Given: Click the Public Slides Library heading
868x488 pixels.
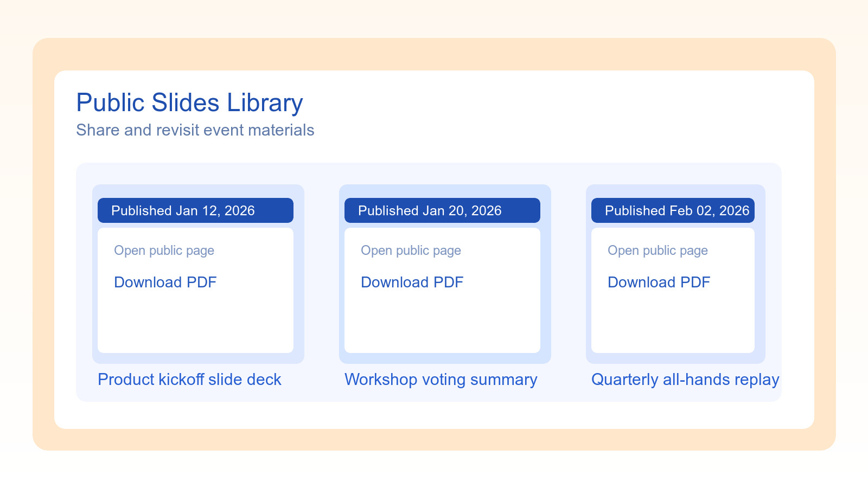Looking at the screenshot, I should click(189, 103).
